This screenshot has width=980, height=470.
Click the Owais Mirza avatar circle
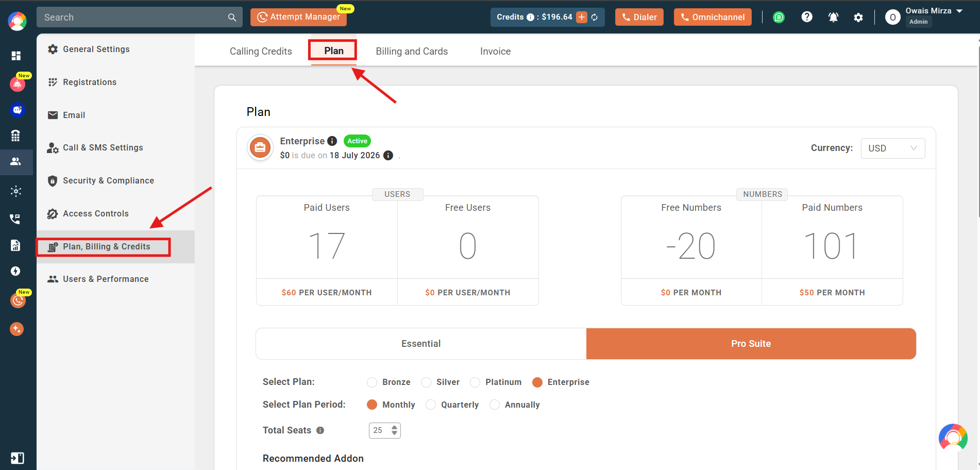(x=893, y=18)
